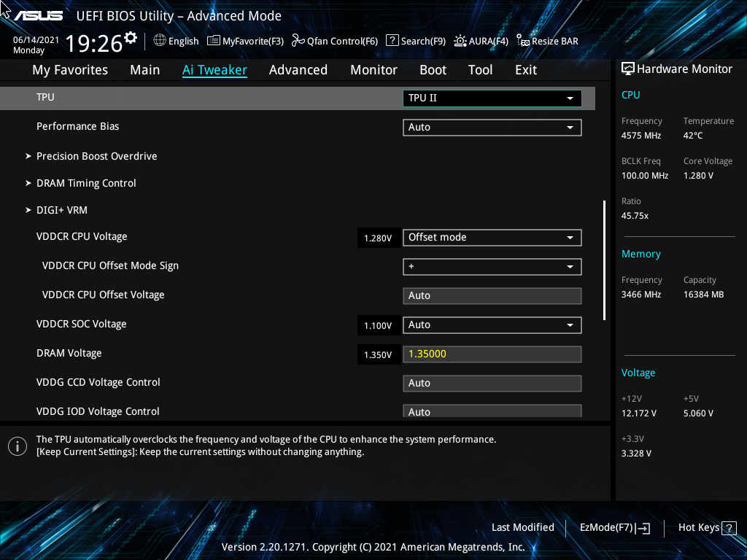Click VDDG CCD Voltage Control input field
The image size is (747, 560).
[x=492, y=384]
